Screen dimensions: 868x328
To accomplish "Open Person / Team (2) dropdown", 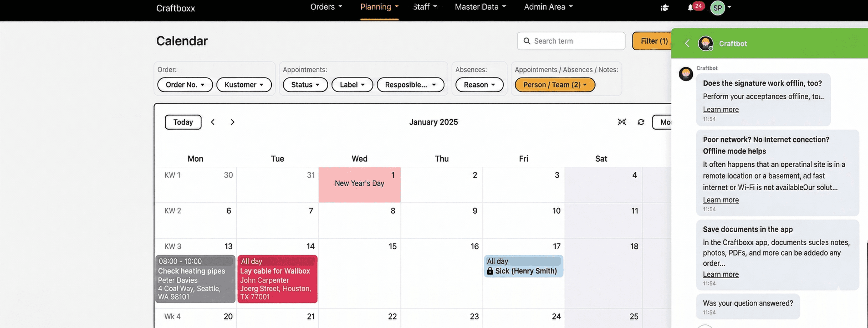I will click(555, 85).
